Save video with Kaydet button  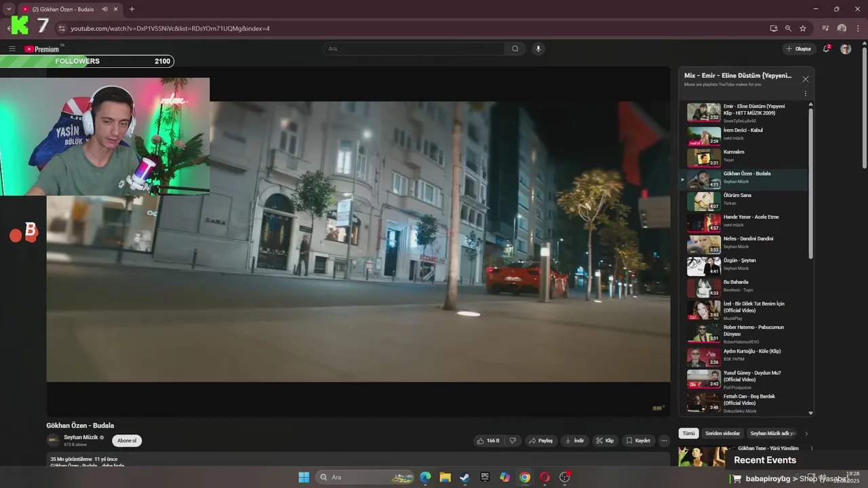[x=637, y=441]
